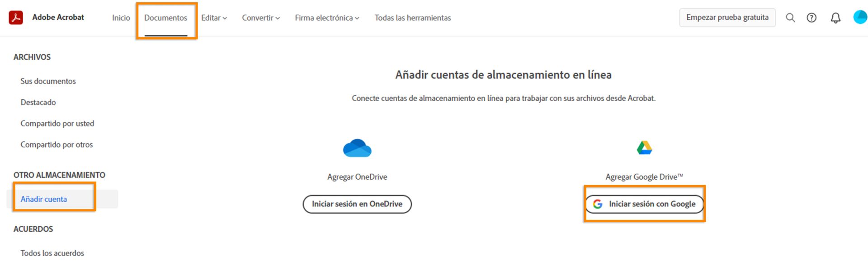Expand the Firma electrónica dropdown menu
Image resolution: width=868 pixels, height=270 pixels.
pyautogui.click(x=327, y=18)
